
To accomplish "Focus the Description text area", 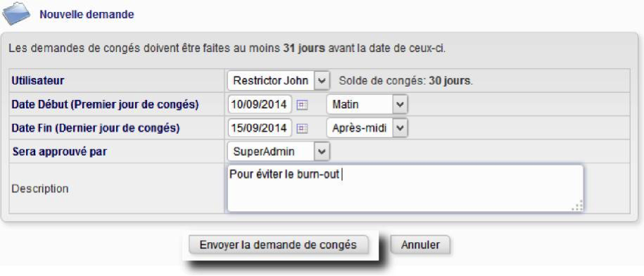I will pos(405,189).
